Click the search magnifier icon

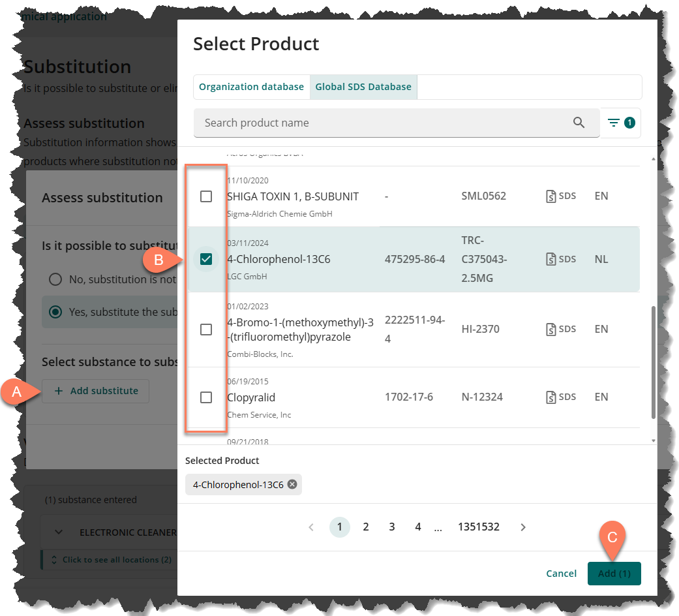pos(579,123)
